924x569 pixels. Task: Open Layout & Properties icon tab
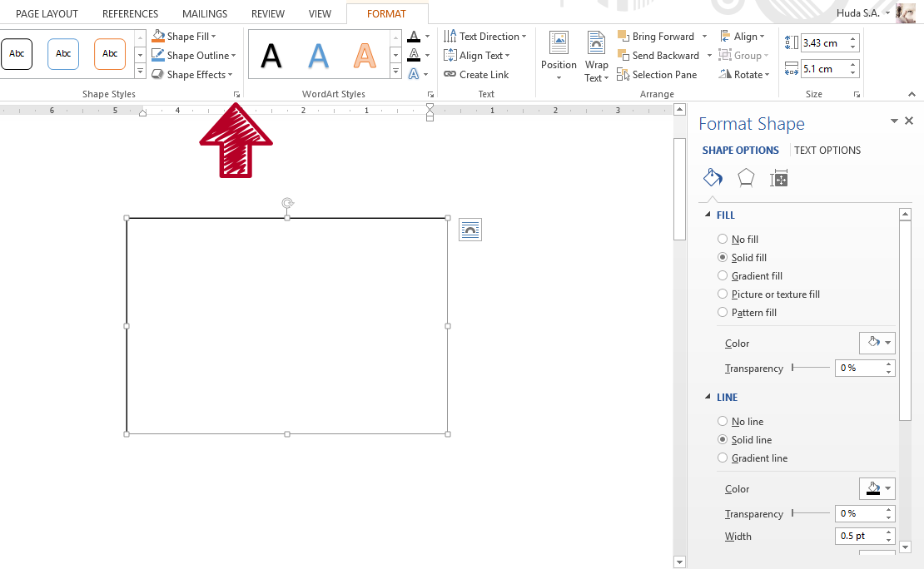(779, 178)
